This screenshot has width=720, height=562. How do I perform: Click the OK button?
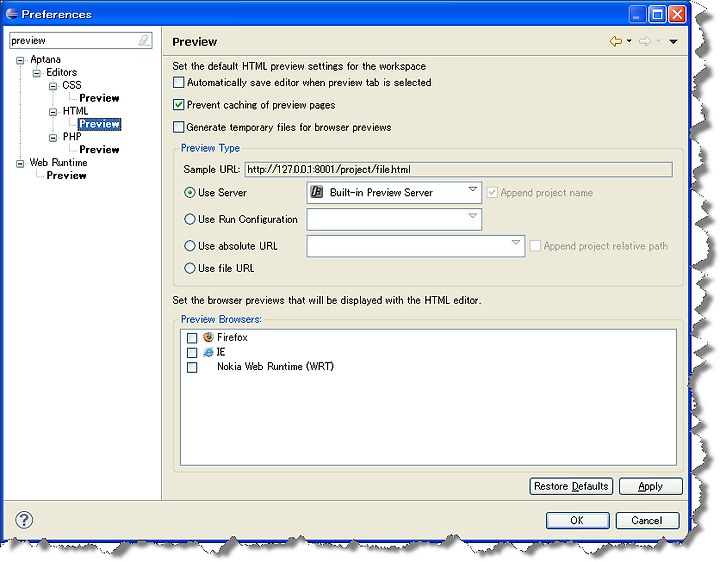[x=578, y=520]
